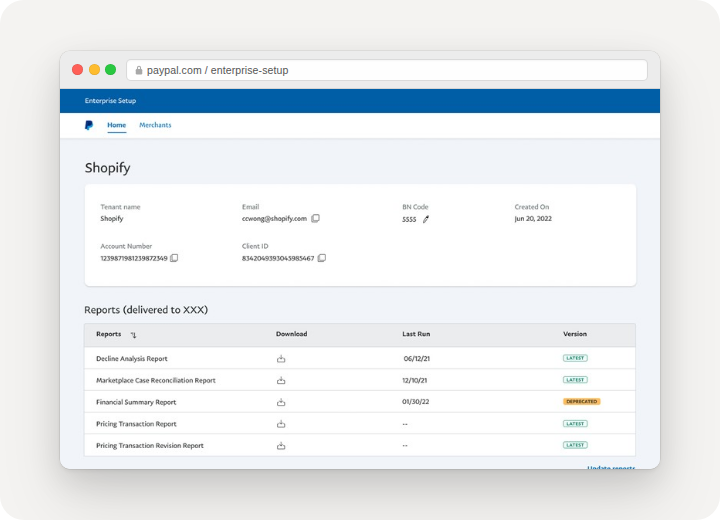Minimize the window with yellow button

[94, 69]
